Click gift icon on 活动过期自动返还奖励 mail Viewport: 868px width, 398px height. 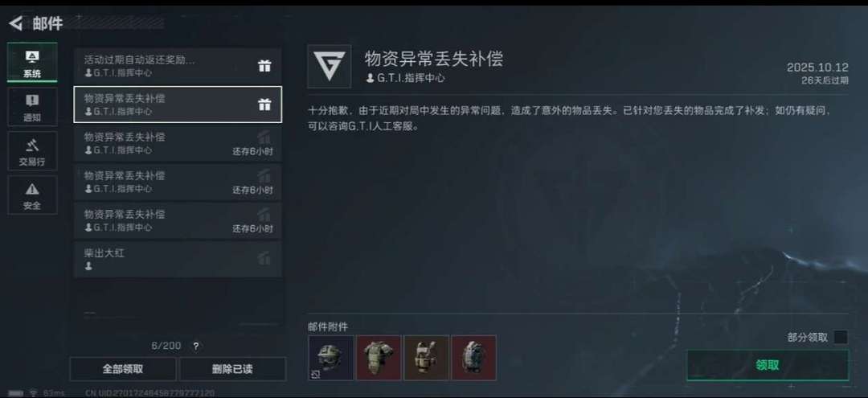click(264, 66)
